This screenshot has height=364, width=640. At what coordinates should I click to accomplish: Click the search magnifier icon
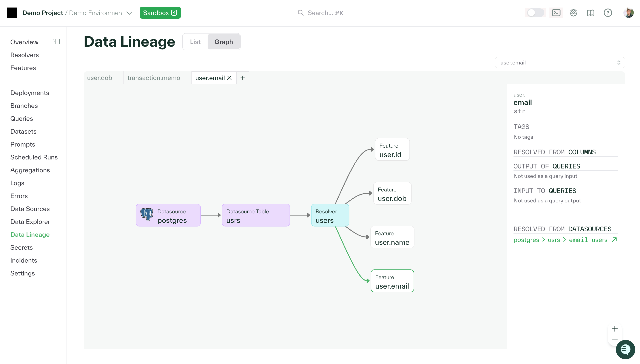(300, 13)
